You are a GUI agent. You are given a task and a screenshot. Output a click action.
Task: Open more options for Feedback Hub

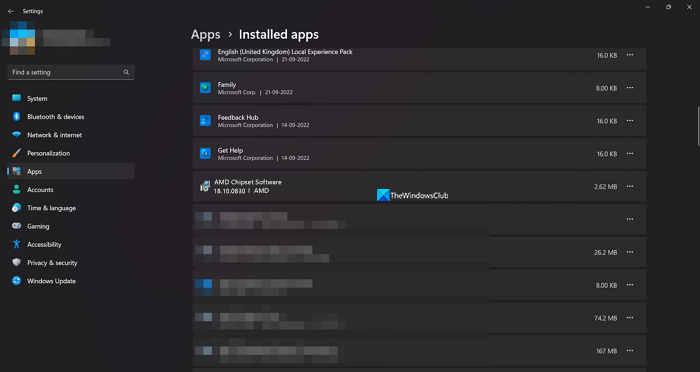630,121
